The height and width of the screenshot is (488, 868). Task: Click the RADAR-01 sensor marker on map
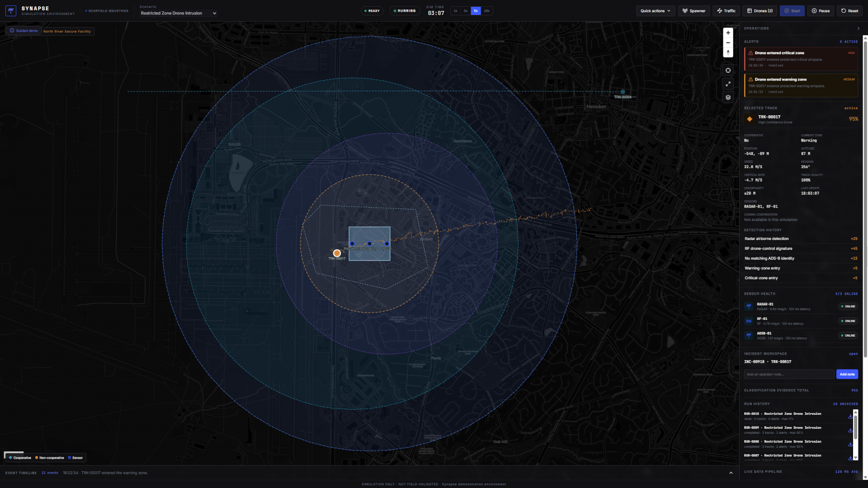tap(352, 244)
